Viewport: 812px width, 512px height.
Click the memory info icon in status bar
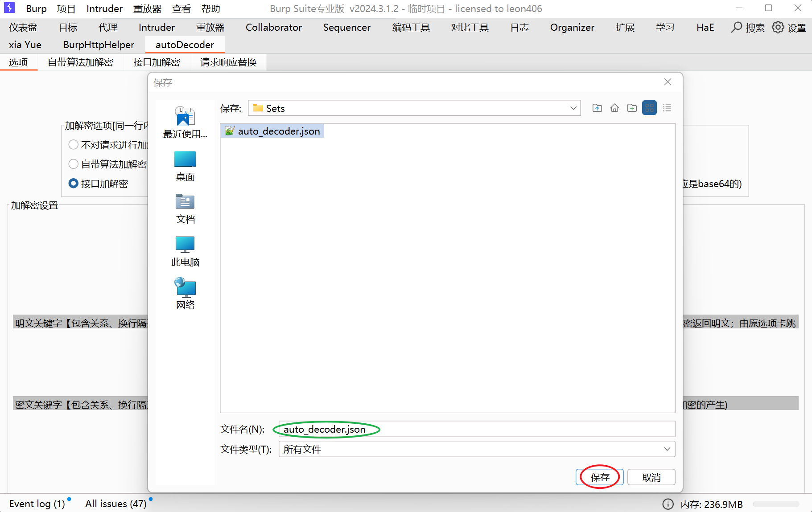668,504
